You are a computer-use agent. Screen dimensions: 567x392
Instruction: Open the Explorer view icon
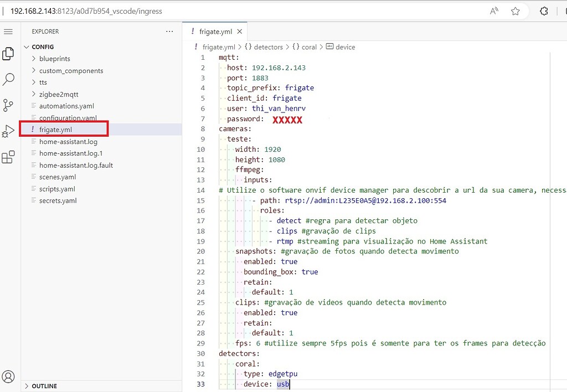8,54
